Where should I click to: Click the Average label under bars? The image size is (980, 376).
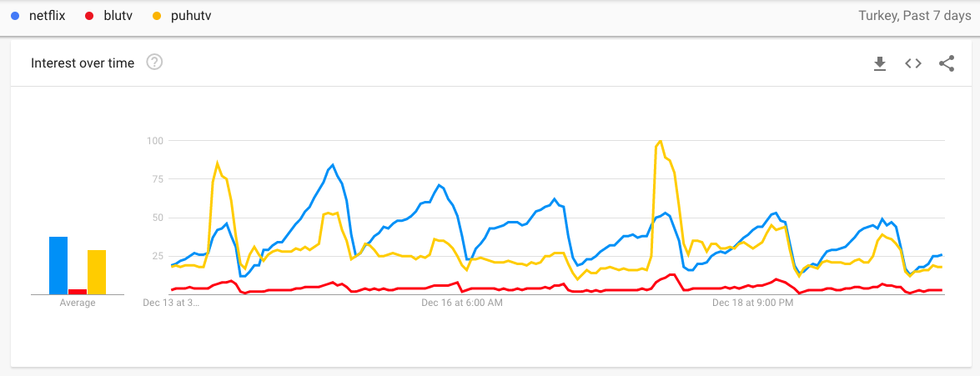(78, 303)
